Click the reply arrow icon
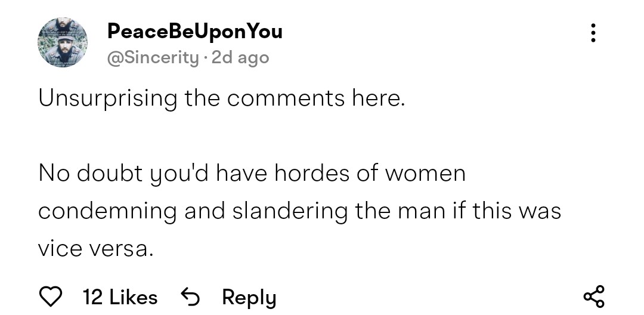The width and height of the screenshot is (644, 315). [x=189, y=297]
